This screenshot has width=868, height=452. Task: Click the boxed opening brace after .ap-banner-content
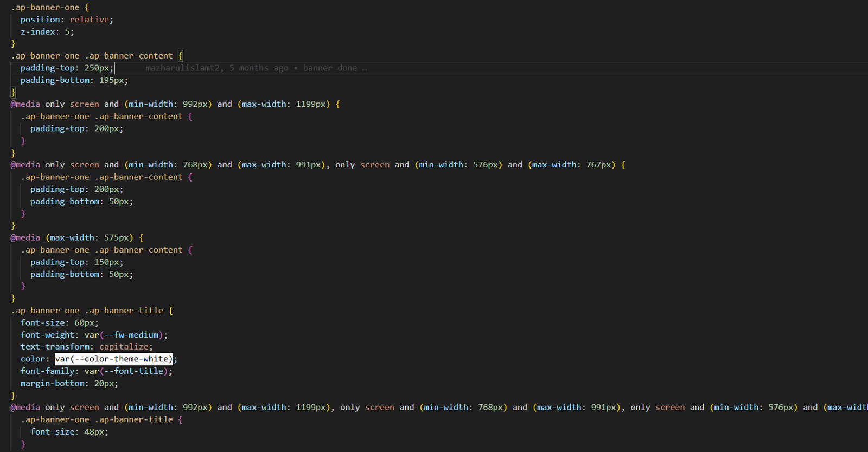pos(181,55)
